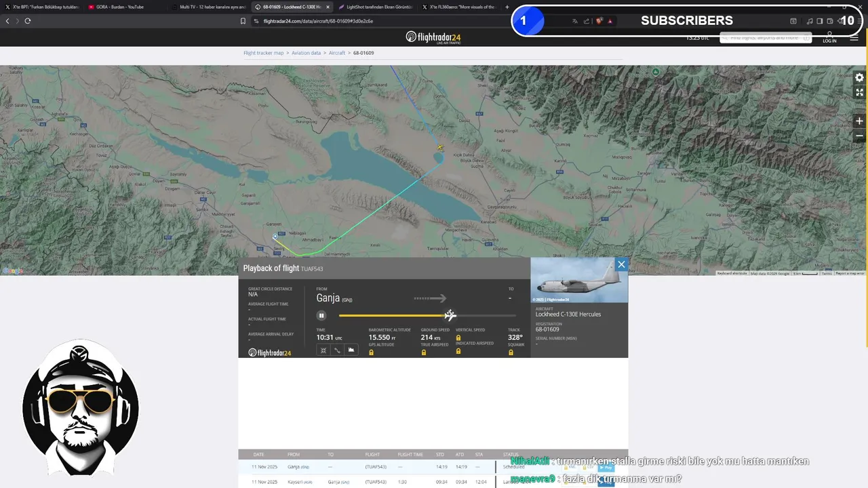
Task: Click the 68-01609 breadcrumb
Action: tap(363, 53)
